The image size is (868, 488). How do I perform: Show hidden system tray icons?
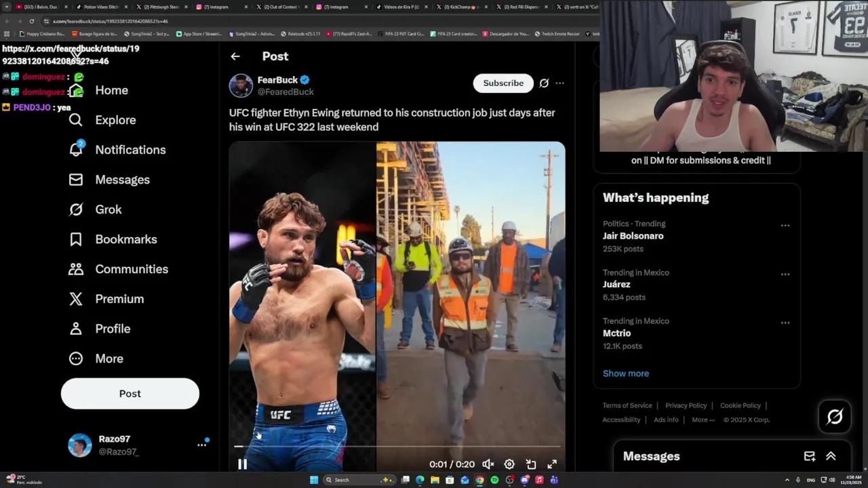click(787, 480)
